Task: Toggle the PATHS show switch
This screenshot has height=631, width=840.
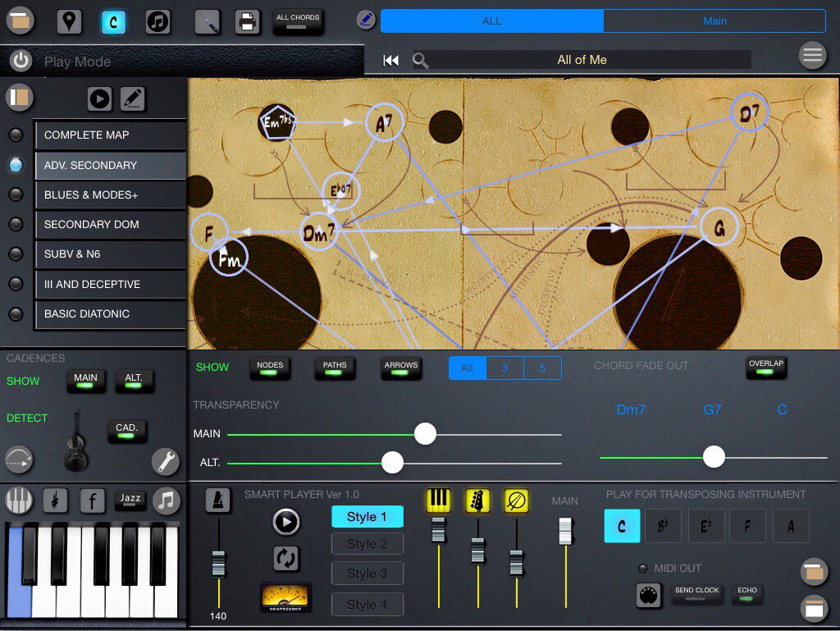Action: 335,368
